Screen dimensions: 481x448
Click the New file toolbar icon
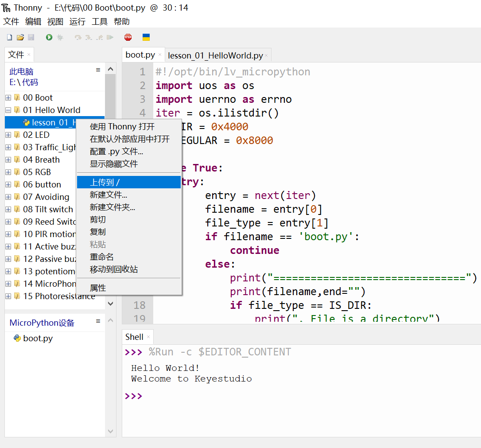pyautogui.click(x=9, y=37)
